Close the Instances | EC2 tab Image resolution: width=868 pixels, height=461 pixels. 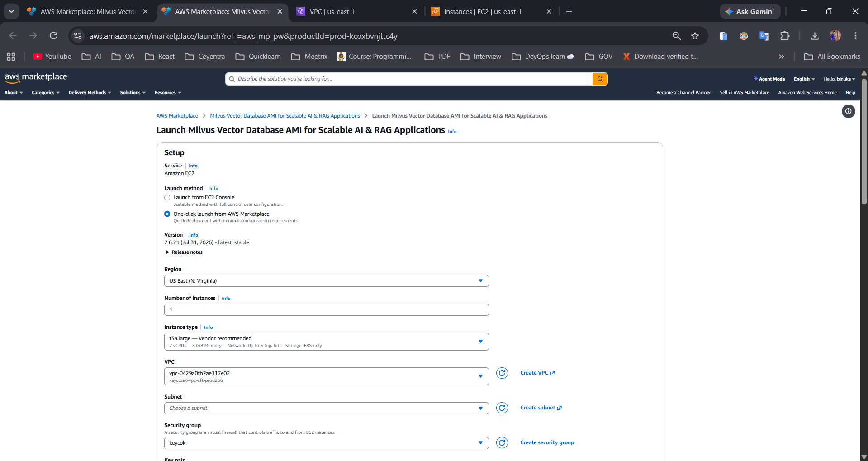point(549,11)
